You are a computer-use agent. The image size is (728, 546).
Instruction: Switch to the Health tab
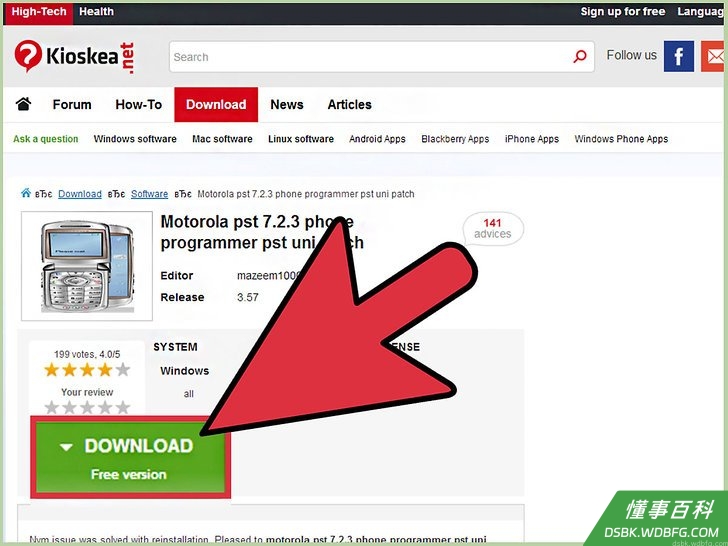point(96,12)
